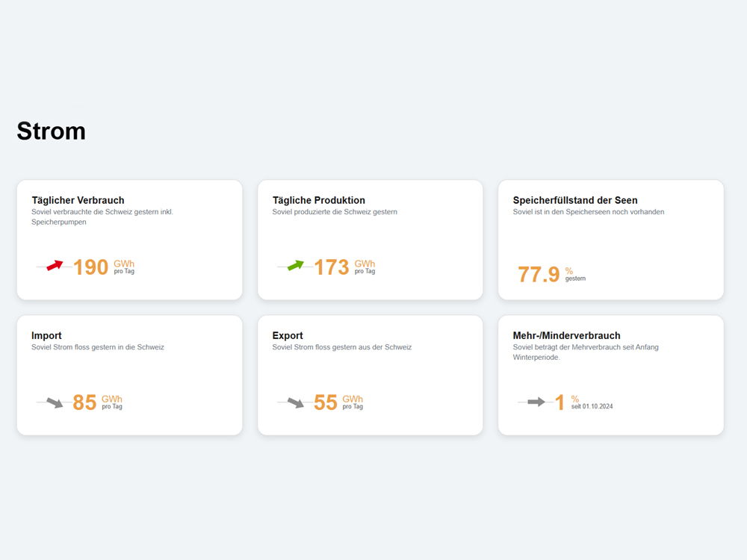Image resolution: width=747 pixels, height=560 pixels.
Task: Open the Tägliche Produktion card title
Action: [x=318, y=200]
